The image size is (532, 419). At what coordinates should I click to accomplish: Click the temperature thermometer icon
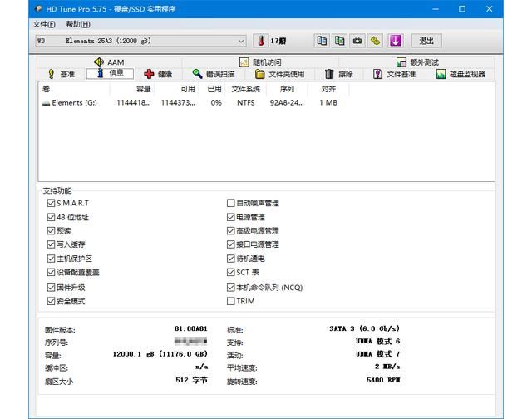(x=261, y=41)
